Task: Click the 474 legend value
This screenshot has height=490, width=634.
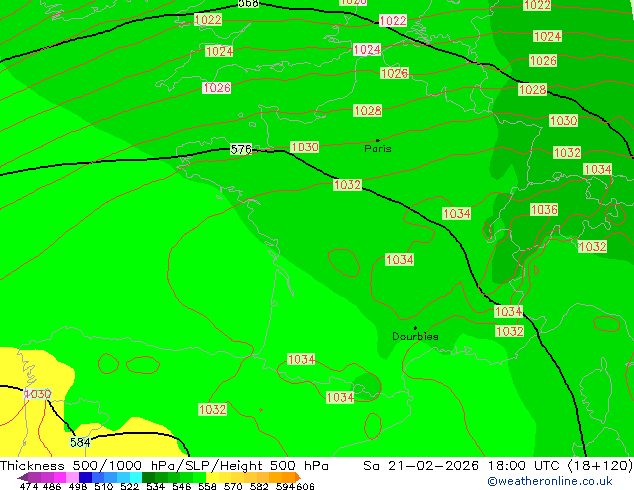Action: pyautogui.click(x=29, y=486)
